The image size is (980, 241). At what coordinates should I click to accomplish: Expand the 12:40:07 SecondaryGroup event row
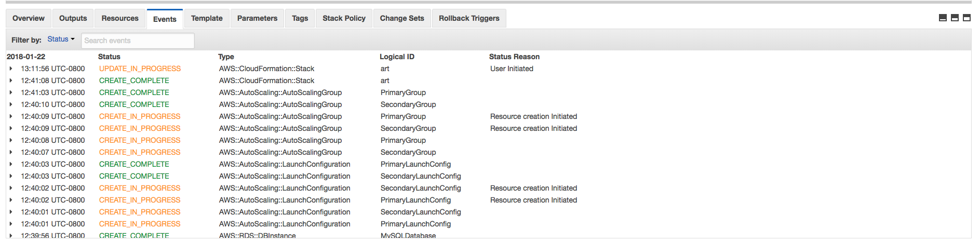click(11, 152)
